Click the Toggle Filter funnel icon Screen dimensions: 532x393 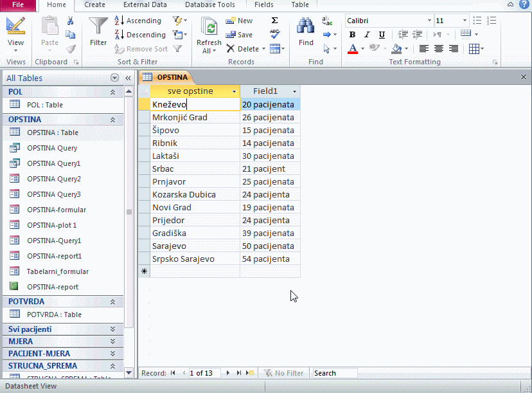pos(177,49)
